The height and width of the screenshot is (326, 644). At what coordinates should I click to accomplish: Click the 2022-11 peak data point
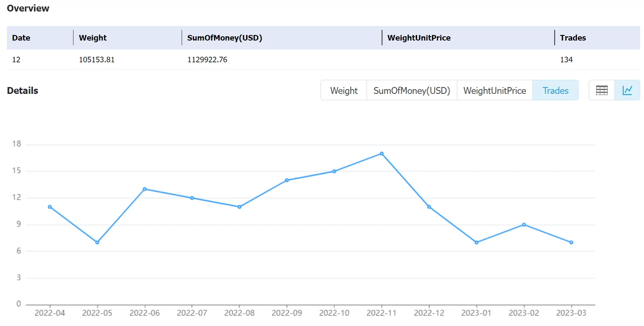(382, 154)
